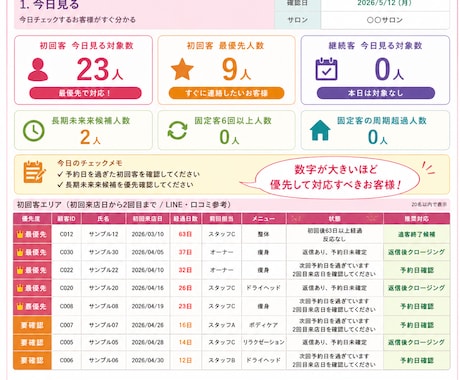Click the 予約日を過ぎた初回客を確認してください memo line
This screenshot has width=460, height=380.
(x=129, y=174)
